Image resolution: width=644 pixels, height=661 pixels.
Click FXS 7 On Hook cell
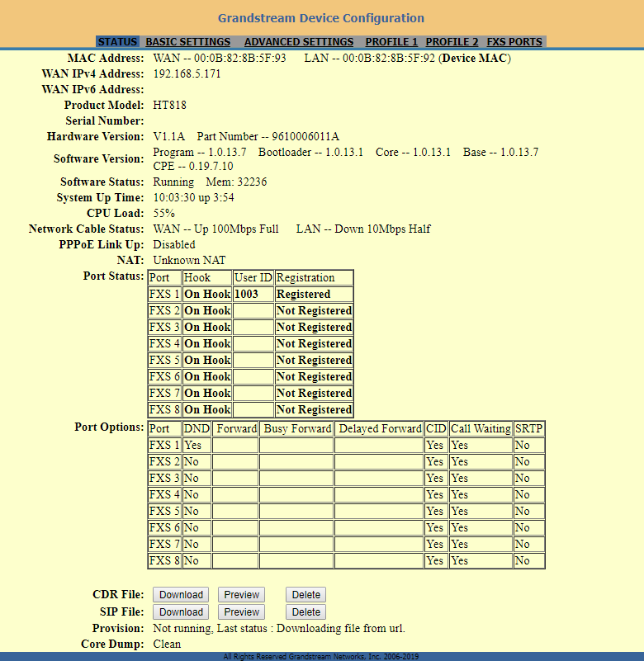207,394
